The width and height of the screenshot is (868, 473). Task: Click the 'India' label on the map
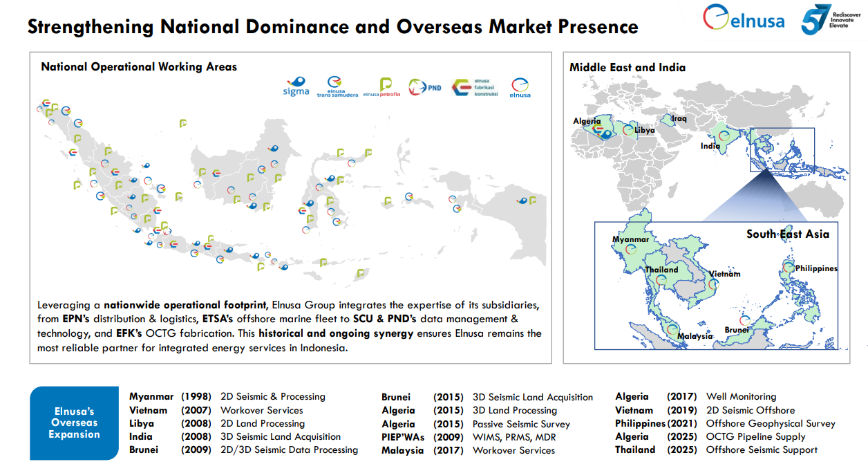(x=710, y=147)
